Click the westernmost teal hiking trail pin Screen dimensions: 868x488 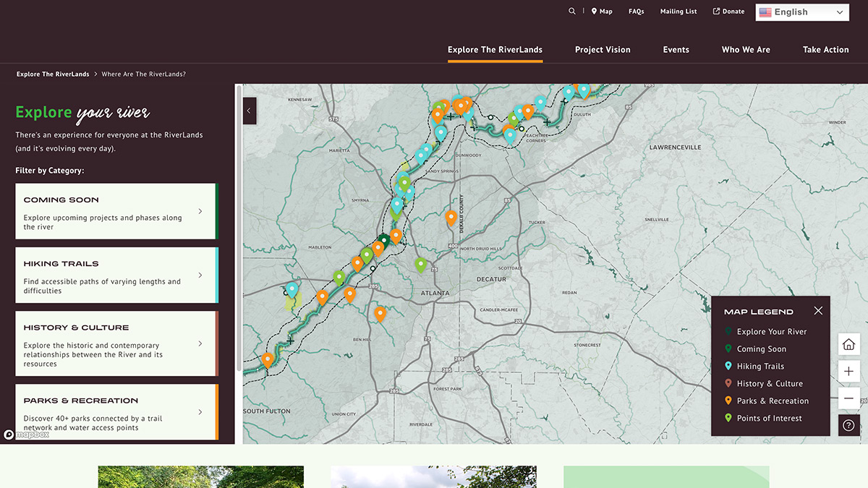tap(292, 289)
